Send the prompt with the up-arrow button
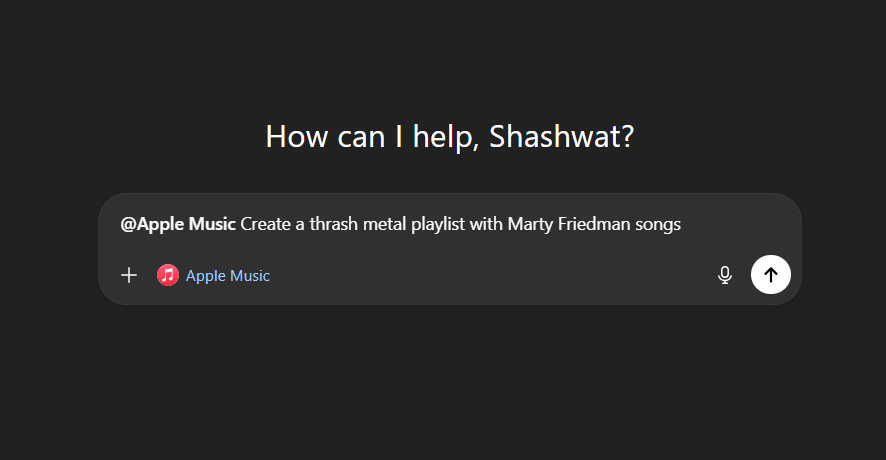This screenshot has width=886, height=460. coord(770,275)
